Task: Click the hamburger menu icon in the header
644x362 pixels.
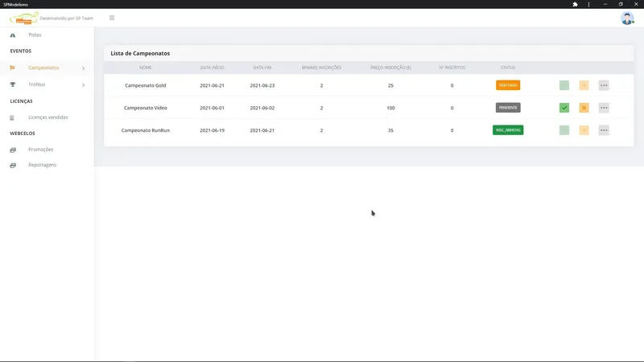Action: point(112,18)
